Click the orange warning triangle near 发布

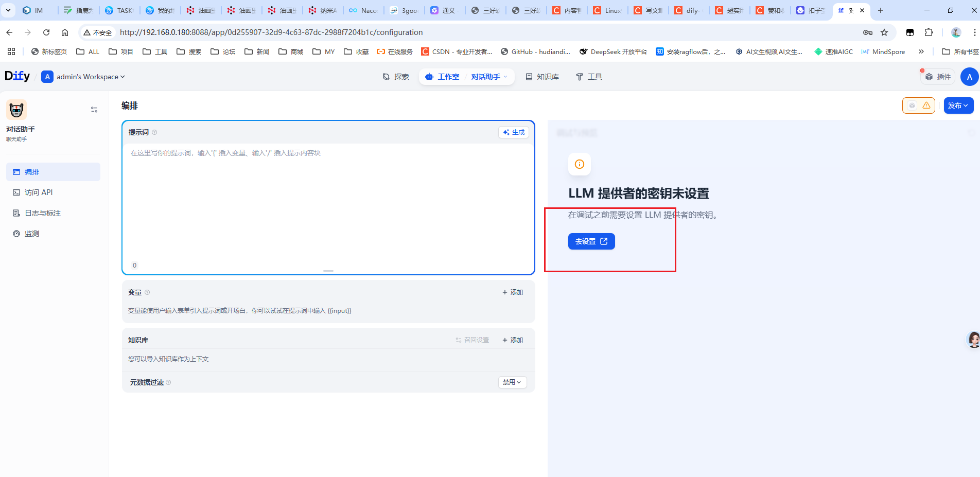pyautogui.click(x=926, y=105)
